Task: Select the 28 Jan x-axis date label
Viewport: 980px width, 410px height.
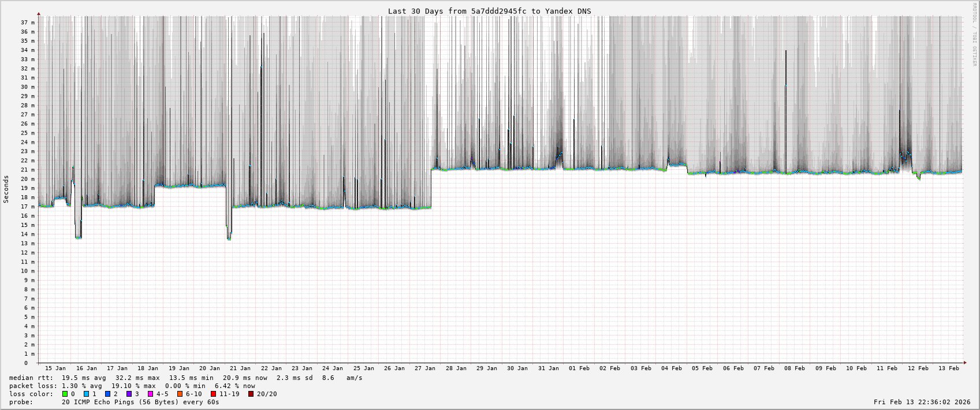Action: point(456,368)
